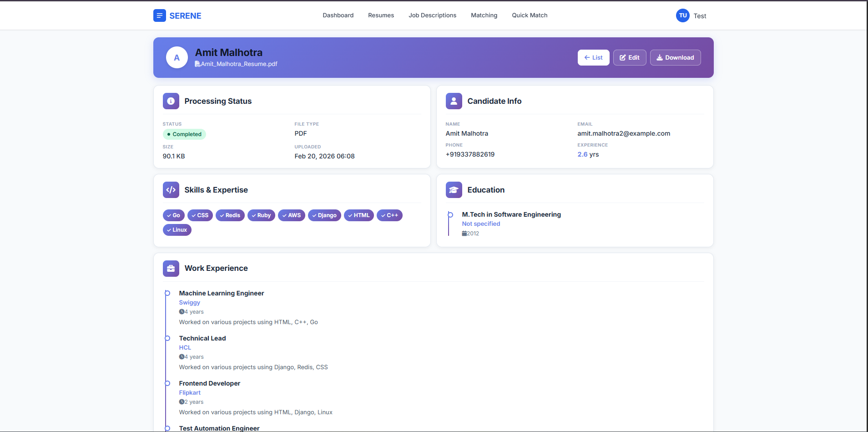The width and height of the screenshot is (868, 432).
Task: Go to the Resumes tab
Action: 381,15
